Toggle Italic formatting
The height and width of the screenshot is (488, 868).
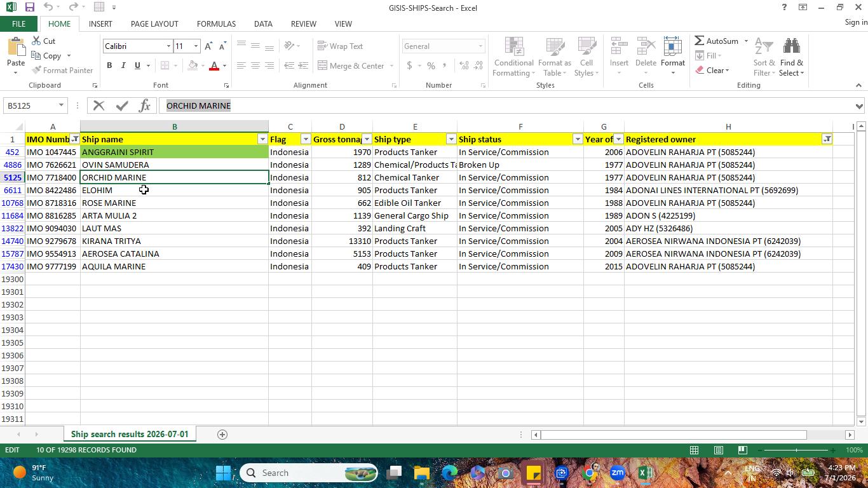tap(123, 65)
